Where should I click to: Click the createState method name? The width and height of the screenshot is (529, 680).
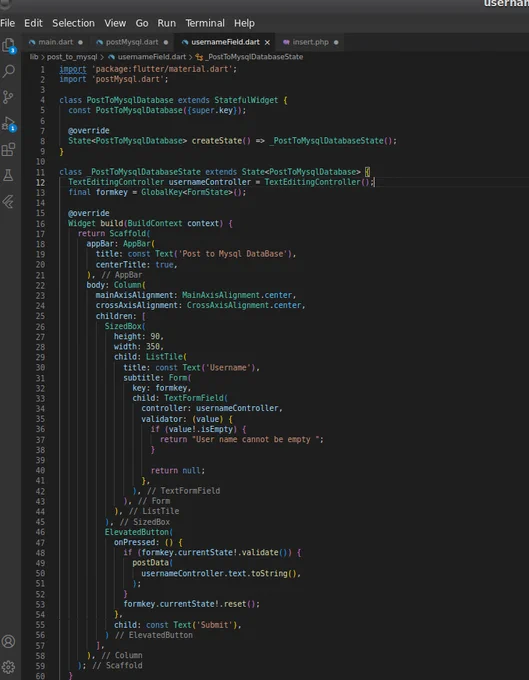217,141
